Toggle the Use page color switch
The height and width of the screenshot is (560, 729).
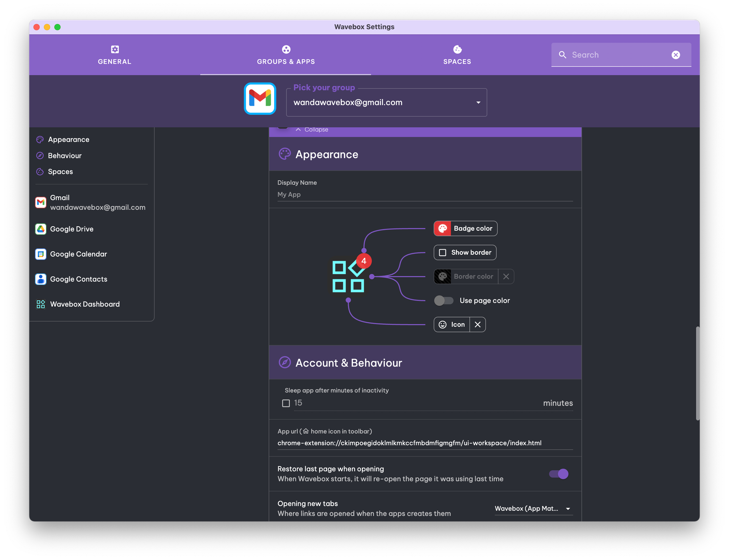(x=444, y=301)
